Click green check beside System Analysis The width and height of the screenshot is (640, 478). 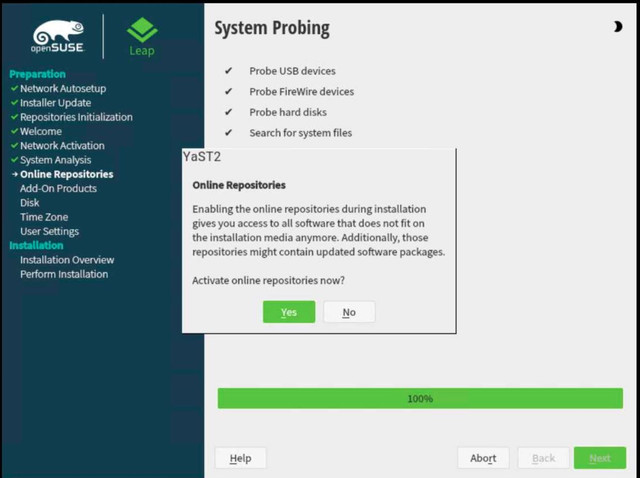pyautogui.click(x=15, y=160)
